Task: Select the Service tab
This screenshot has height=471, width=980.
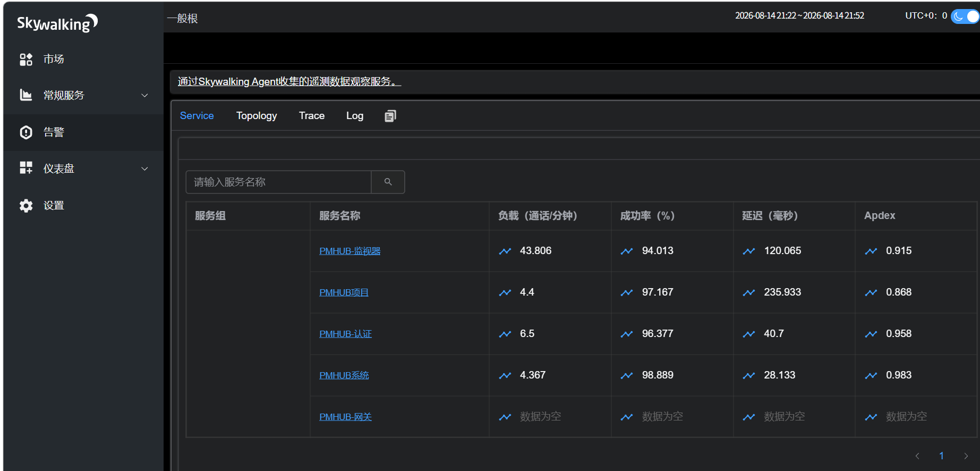Action: pyautogui.click(x=197, y=115)
